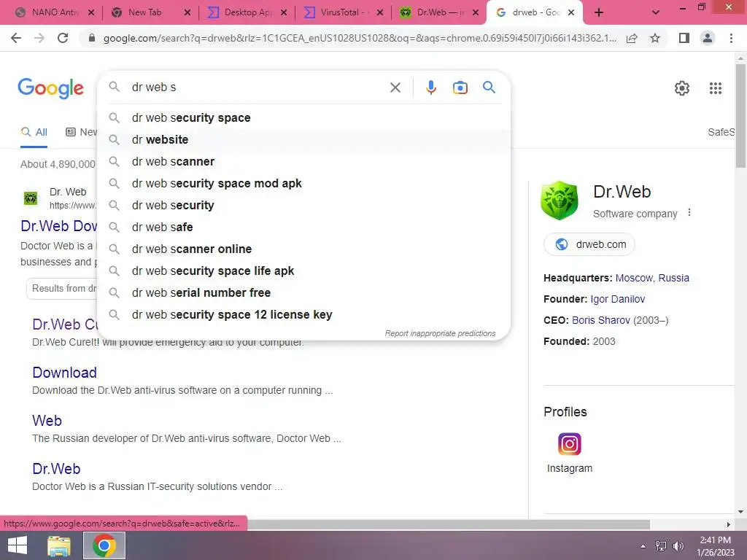Open the Dr.Web sitelink result

(56, 469)
